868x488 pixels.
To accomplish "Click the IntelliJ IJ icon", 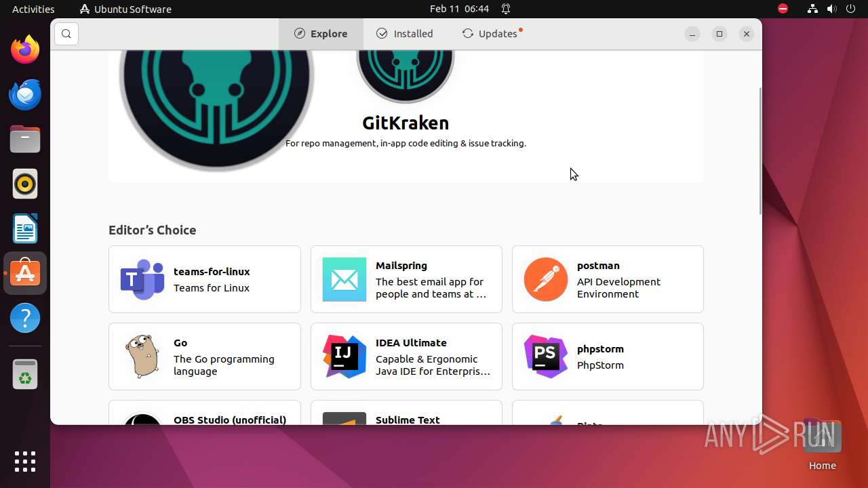I will tap(344, 357).
